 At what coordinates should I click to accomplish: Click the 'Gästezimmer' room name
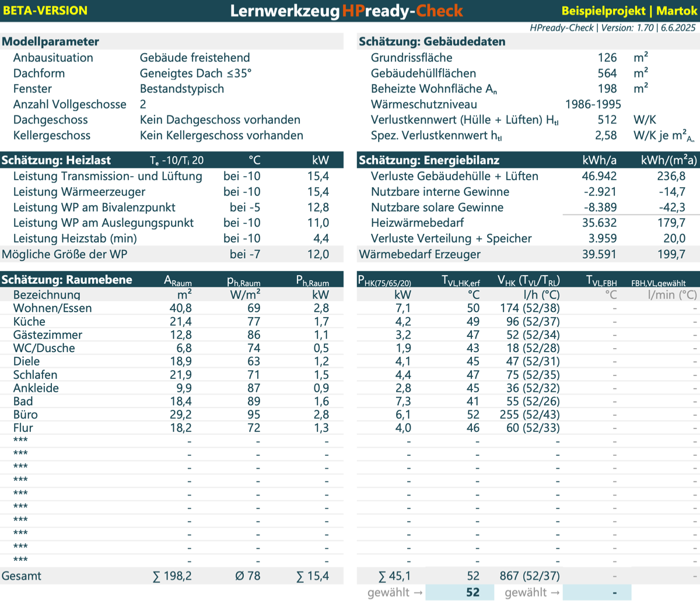[x=48, y=335]
